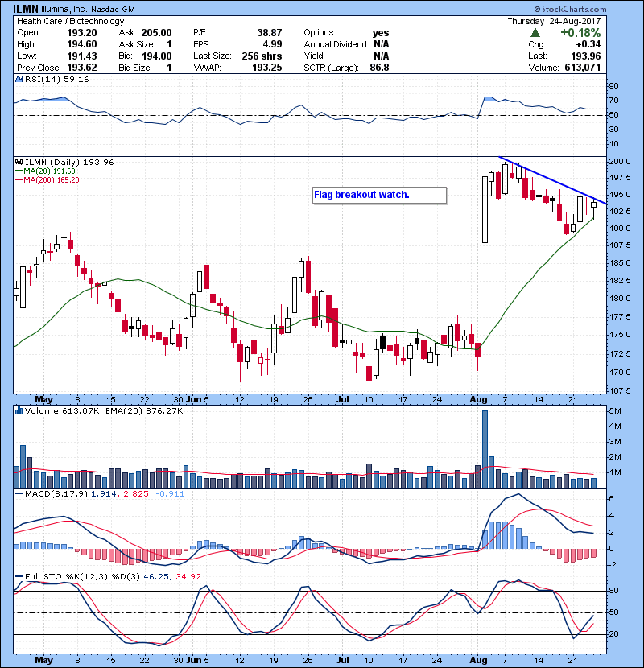Image resolution: width=644 pixels, height=668 pixels.
Task: Click the Options 'yes' value
Action: coord(380,33)
